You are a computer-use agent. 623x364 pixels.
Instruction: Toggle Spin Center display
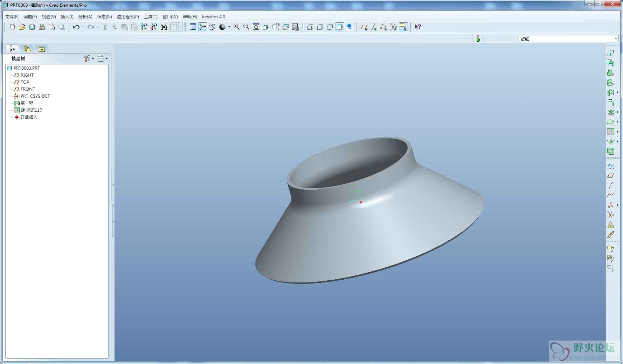coord(202,27)
